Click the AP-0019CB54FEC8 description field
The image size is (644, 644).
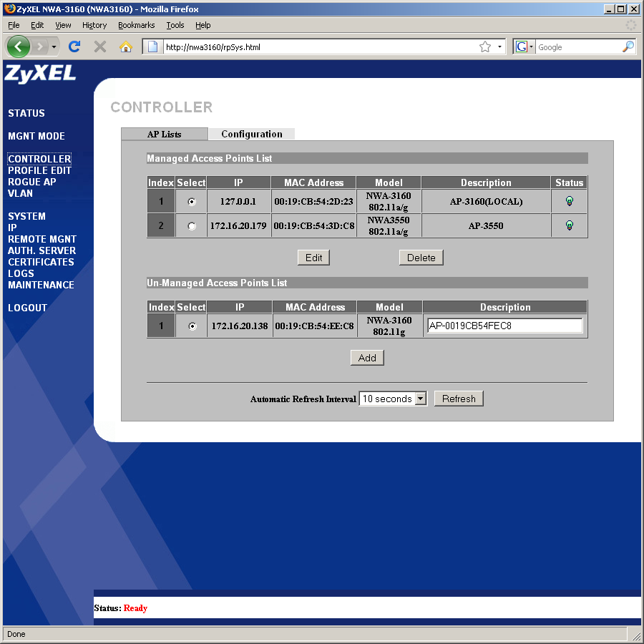504,326
